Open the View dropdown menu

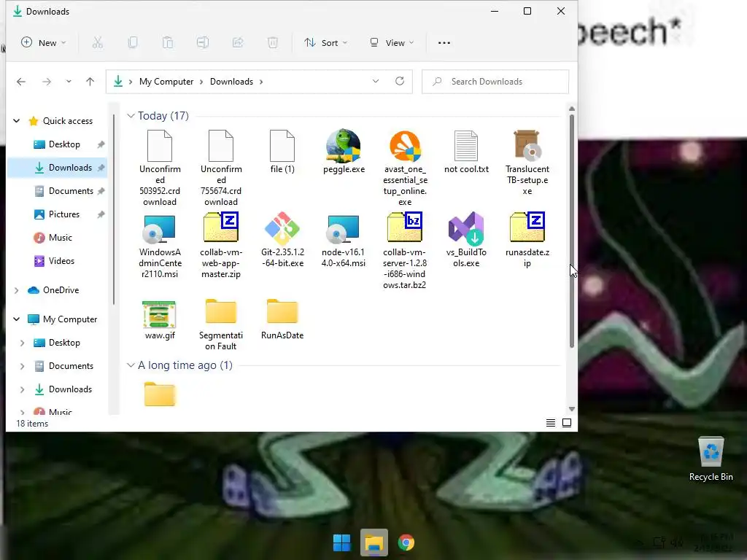click(x=392, y=43)
